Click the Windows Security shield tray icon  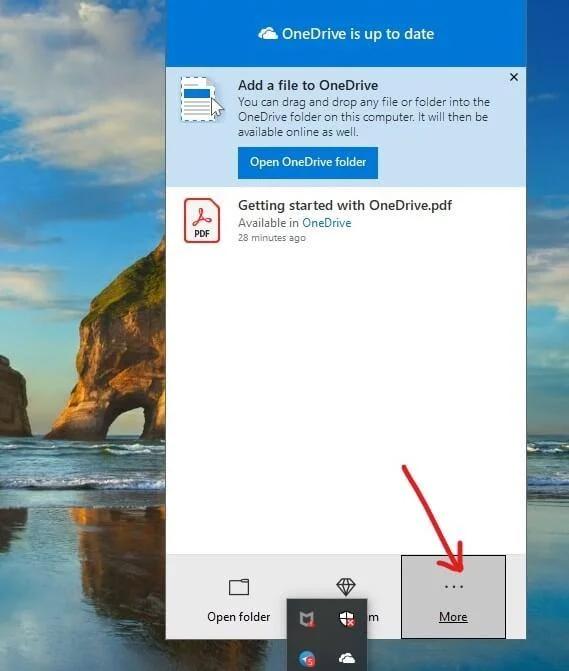click(347, 619)
